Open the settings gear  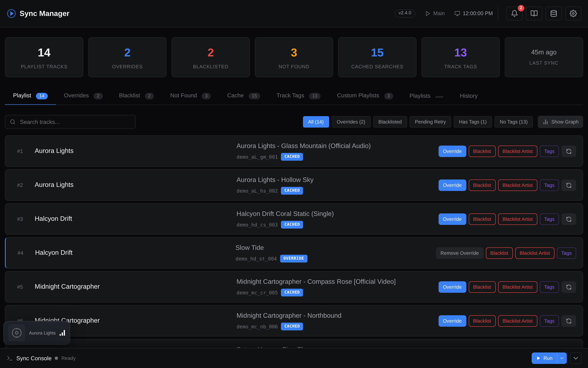(x=573, y=13)
